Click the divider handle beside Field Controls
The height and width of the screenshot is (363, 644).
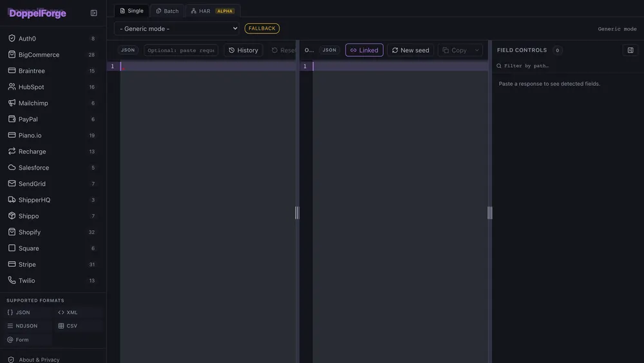[489, 213]
